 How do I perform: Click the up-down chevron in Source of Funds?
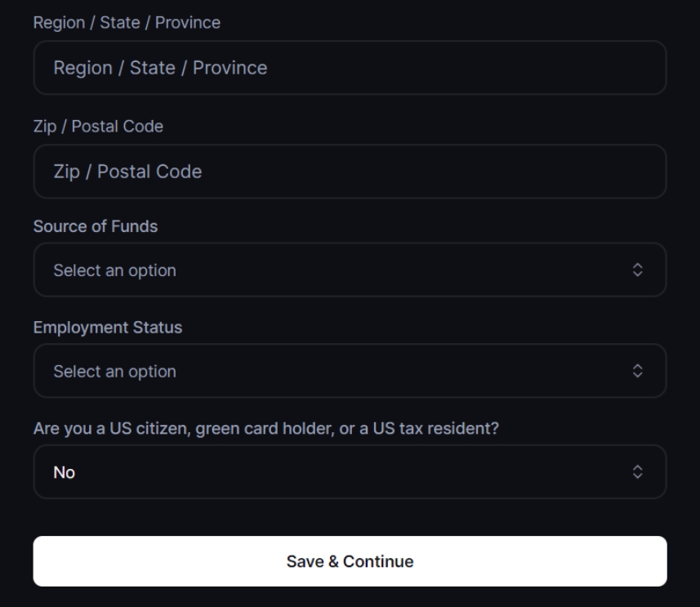(x=639, y=270)
